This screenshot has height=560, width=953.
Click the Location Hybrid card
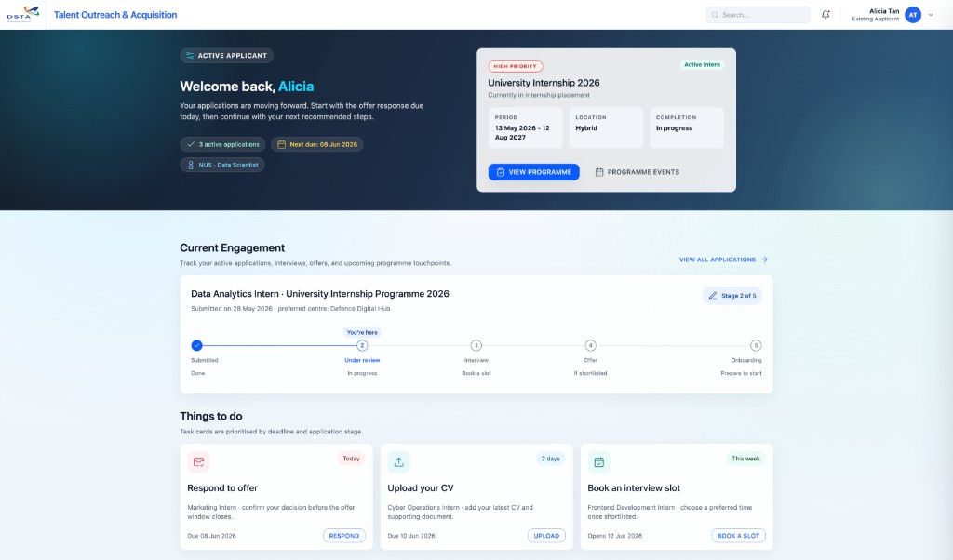coord(606,127)
